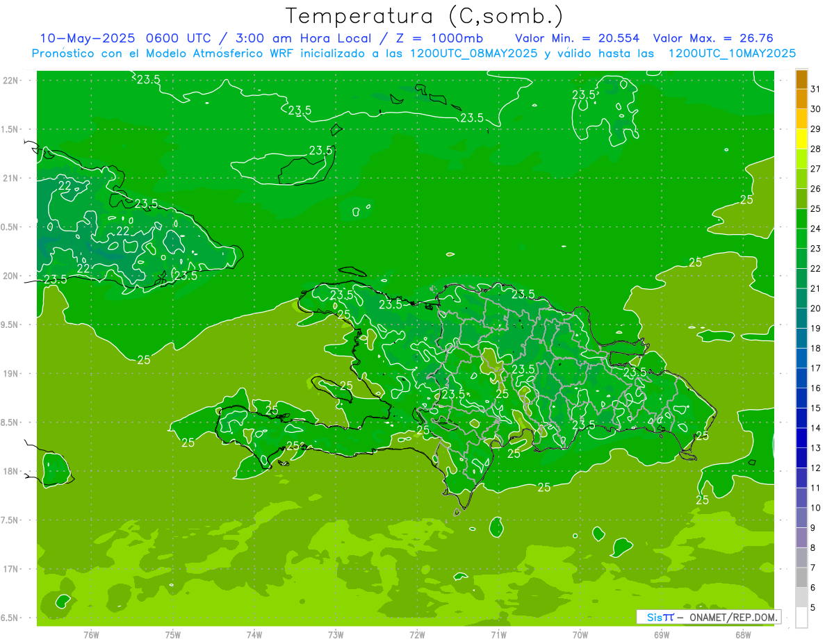Click the '19N' latitude axis label
The width and height of the screenshot is (834, 644).
pos(10,374)
